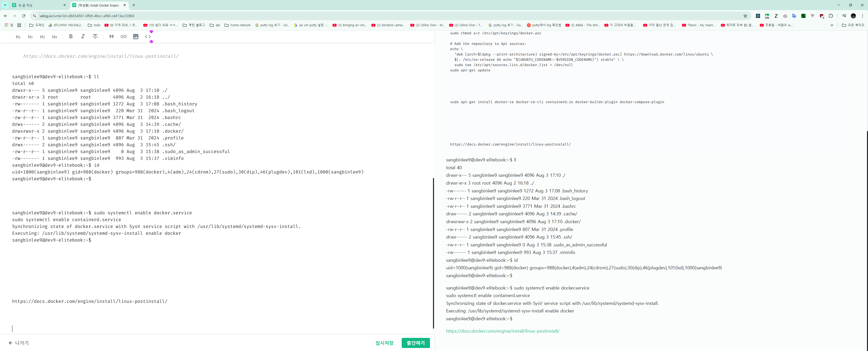The width and height of the screenshot is (868, 351).
Task: Publish the post with 출간하기 button
Action: click(x=416, y=343)
